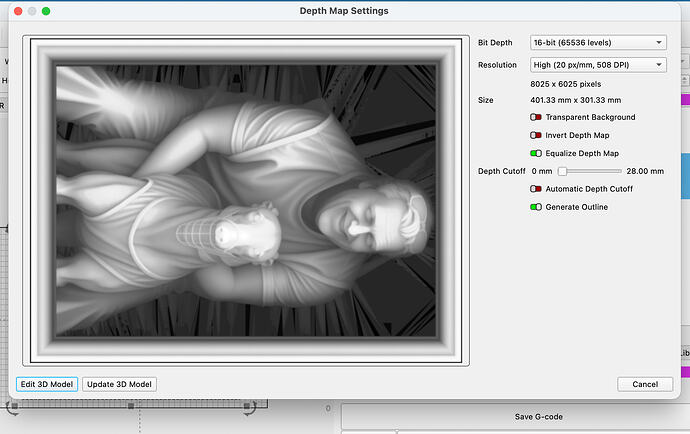
Task: Click the bottom-left rotate handle in background canvas
Action: click(13, 407)
